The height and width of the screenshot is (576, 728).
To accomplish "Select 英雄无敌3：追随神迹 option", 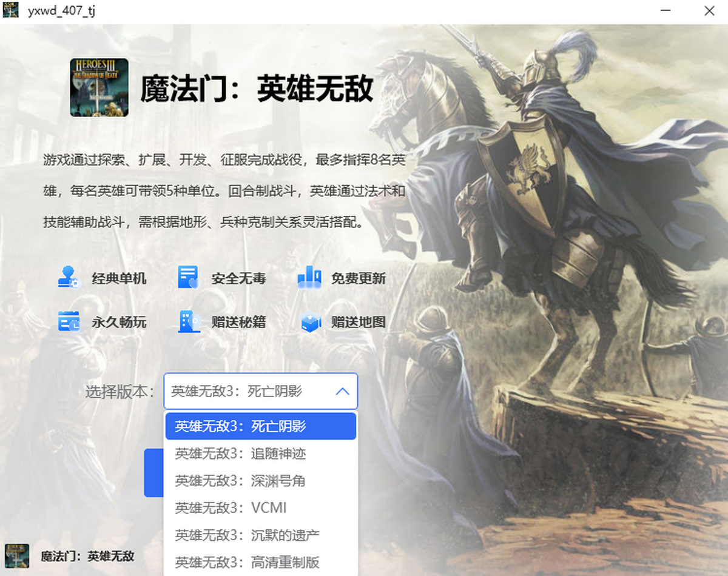I will (261, 454).
